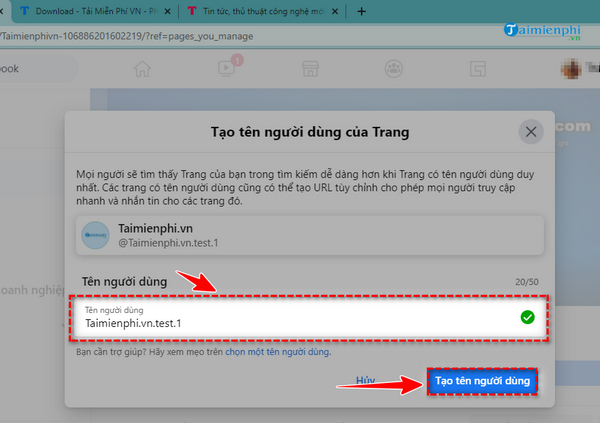
Task: Click the Facebook search box
Action: click(38, 69)
